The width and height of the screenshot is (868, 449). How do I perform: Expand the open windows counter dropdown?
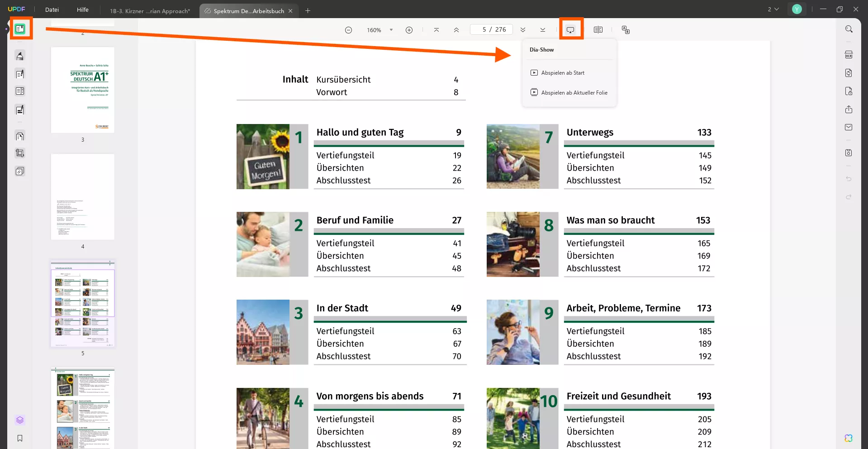773,9
